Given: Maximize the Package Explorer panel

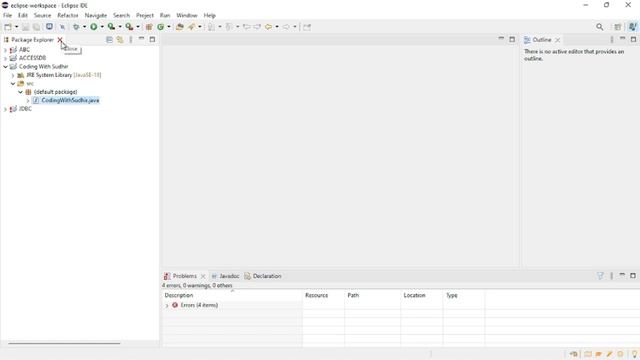Looking at the screenshot, I should [x=152, y=40].
